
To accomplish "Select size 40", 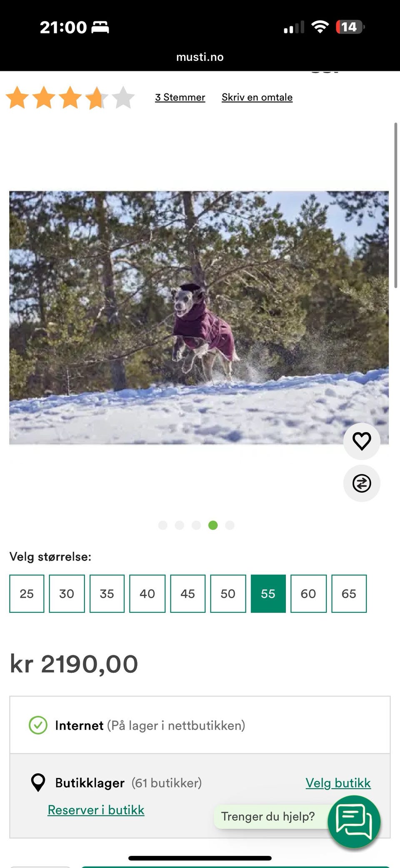I will click(147, 594).
